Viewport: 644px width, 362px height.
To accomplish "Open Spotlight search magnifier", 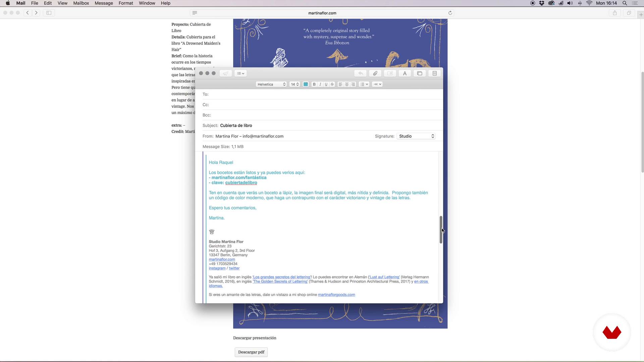I will tap(625, 3).
